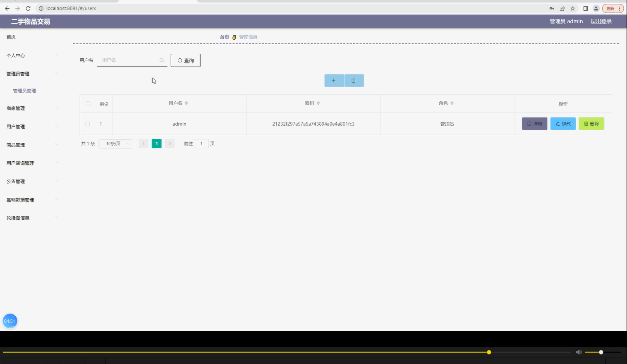Click the 首页 breadcrumb link

click(x=225, y=37)
